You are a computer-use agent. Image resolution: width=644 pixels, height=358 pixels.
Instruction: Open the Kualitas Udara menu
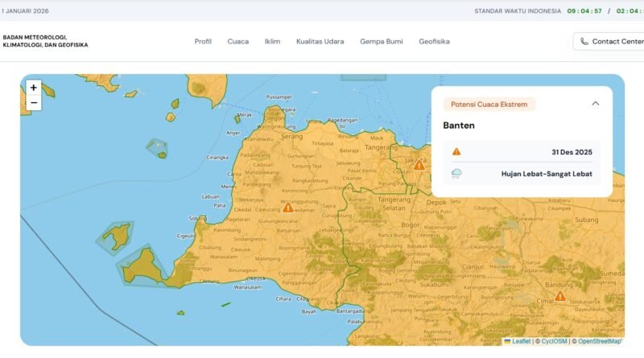point(320,42)
